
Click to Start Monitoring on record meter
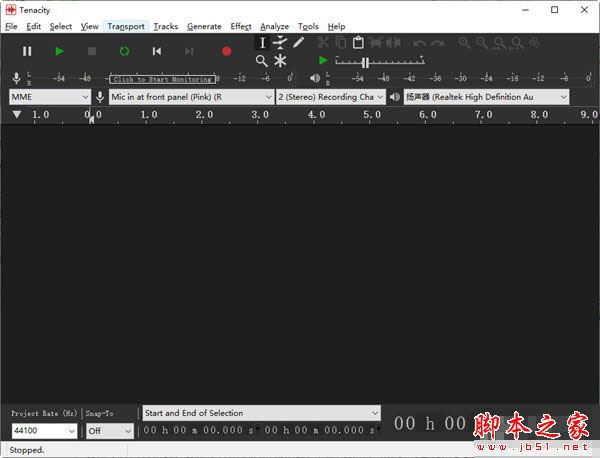coord(162,79)
